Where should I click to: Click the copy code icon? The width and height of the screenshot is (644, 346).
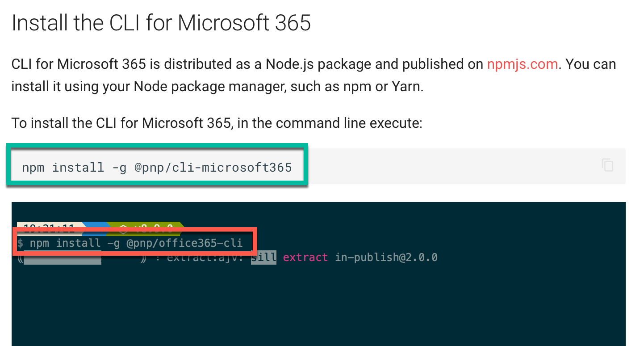pos(607,165)
